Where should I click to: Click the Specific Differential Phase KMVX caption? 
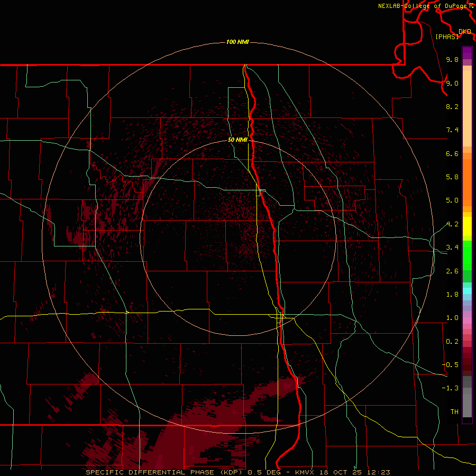tap(237, 472)
